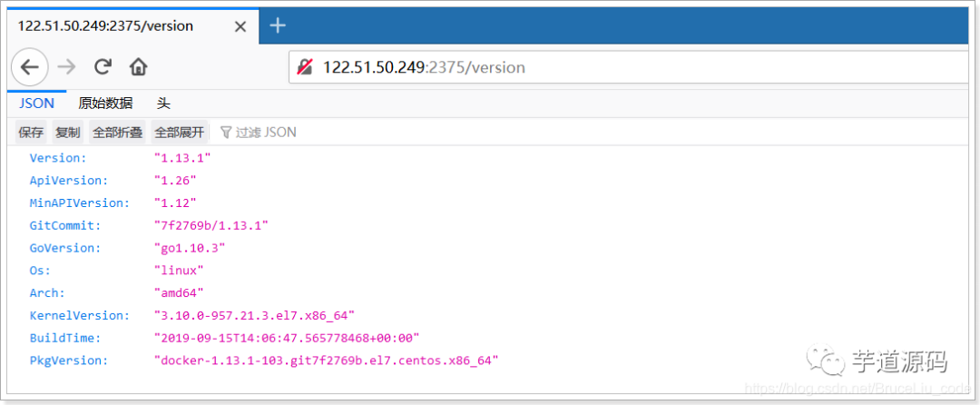
Task: Select the Arch key
Action: tap(47, 293)
